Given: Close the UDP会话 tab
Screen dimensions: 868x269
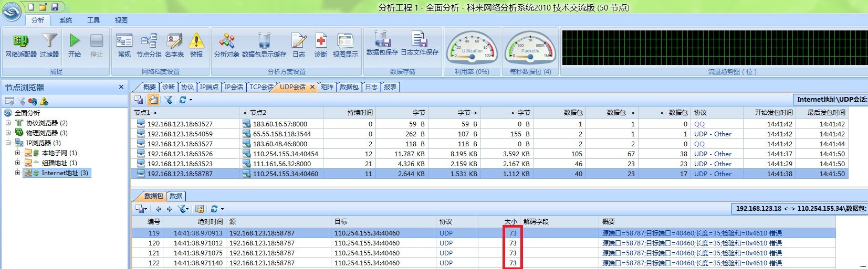Looking at the screenshot, I should 312,87.
